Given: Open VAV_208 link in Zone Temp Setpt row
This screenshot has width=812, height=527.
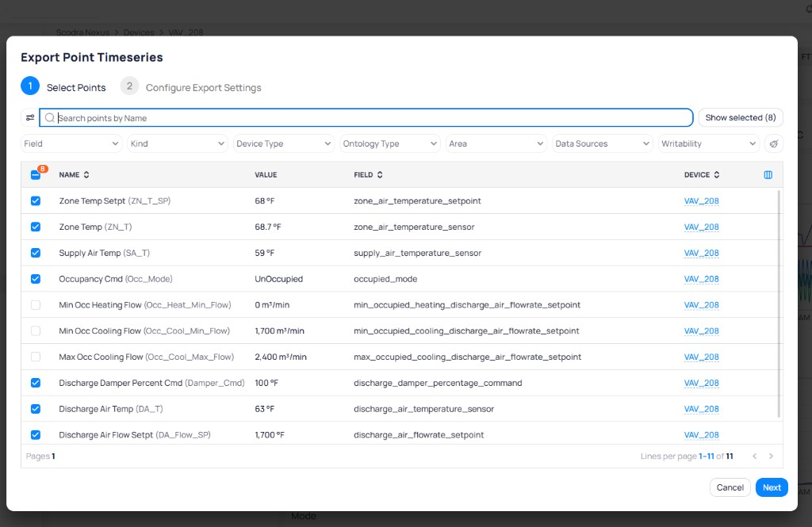Looking at the screenshot, I should coord(701,200).
